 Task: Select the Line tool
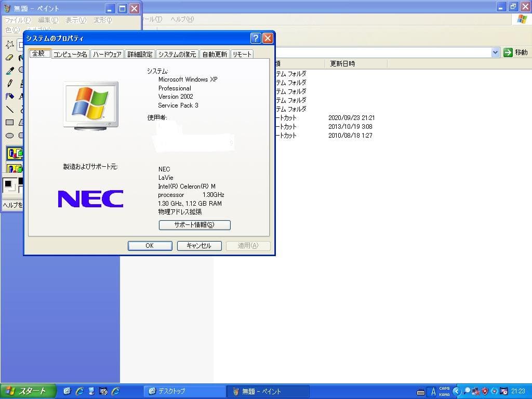[x=10, y=109]
